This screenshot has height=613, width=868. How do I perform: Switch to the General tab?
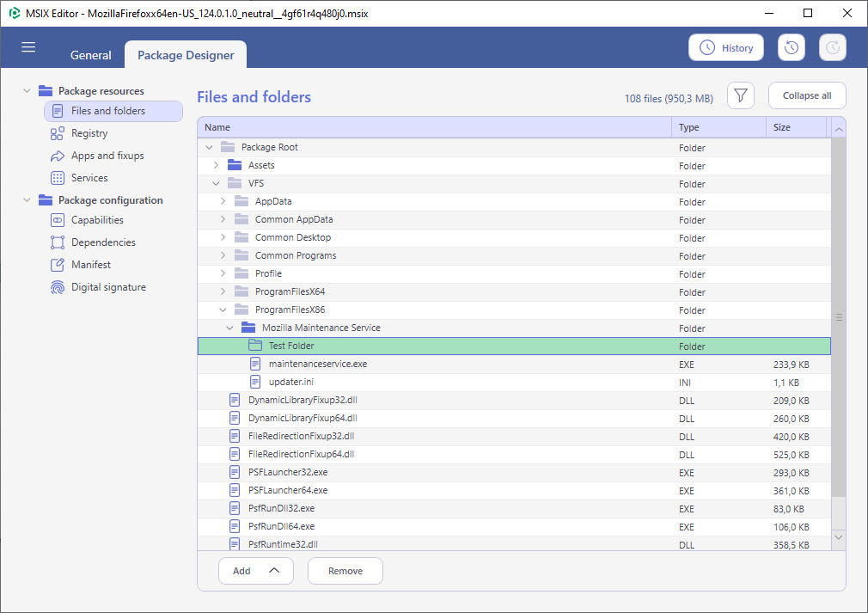[x=91, y=55]
